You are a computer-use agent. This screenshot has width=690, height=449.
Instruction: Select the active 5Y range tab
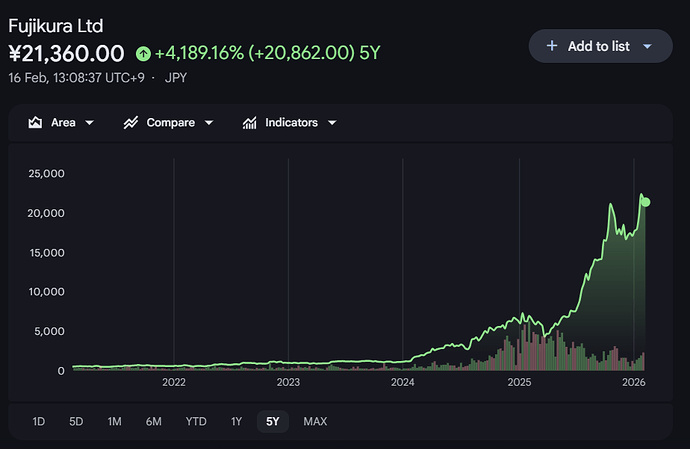[272, 421]
